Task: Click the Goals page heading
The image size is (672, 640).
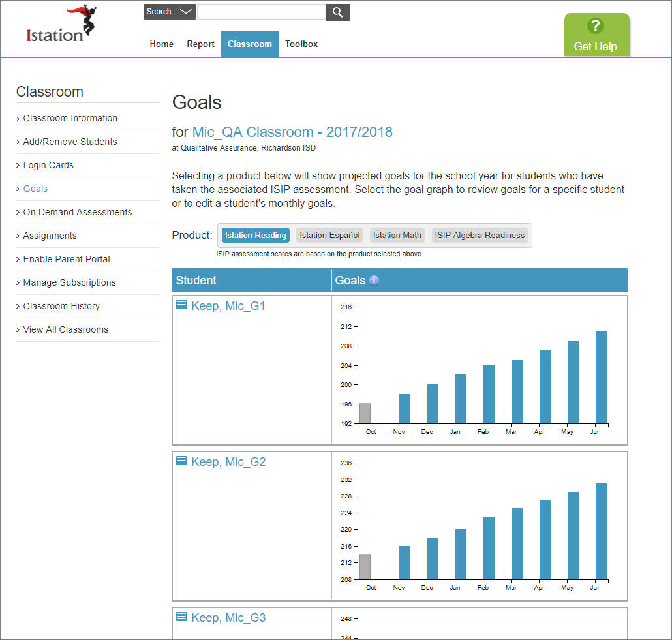Action: 197,102
